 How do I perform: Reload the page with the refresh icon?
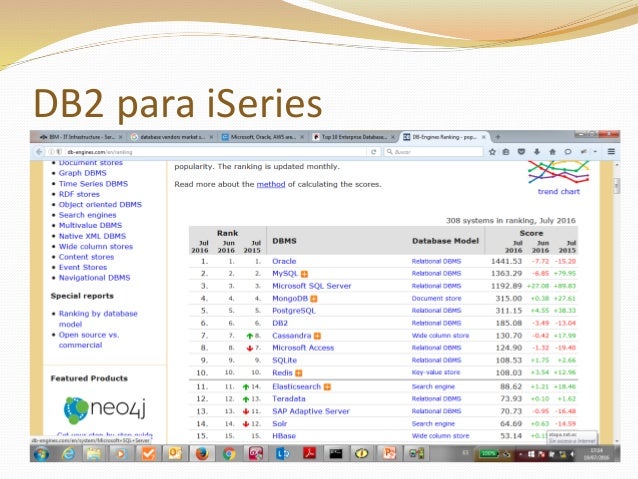[x=373, y=152]
